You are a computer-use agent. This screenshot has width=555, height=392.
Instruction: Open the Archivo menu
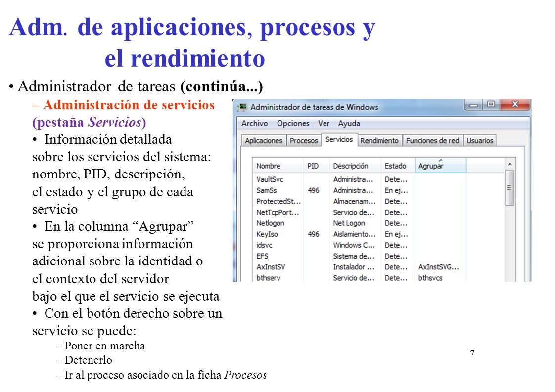coord(254,123)
